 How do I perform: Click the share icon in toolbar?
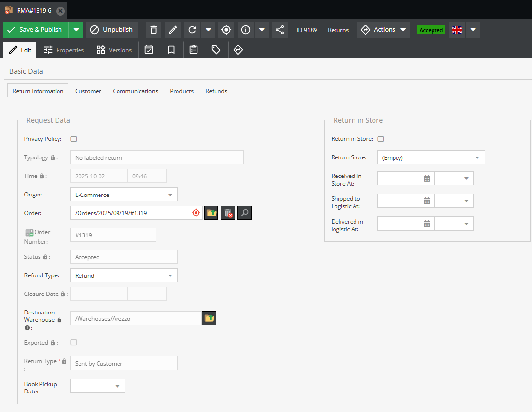coord(279,30)
